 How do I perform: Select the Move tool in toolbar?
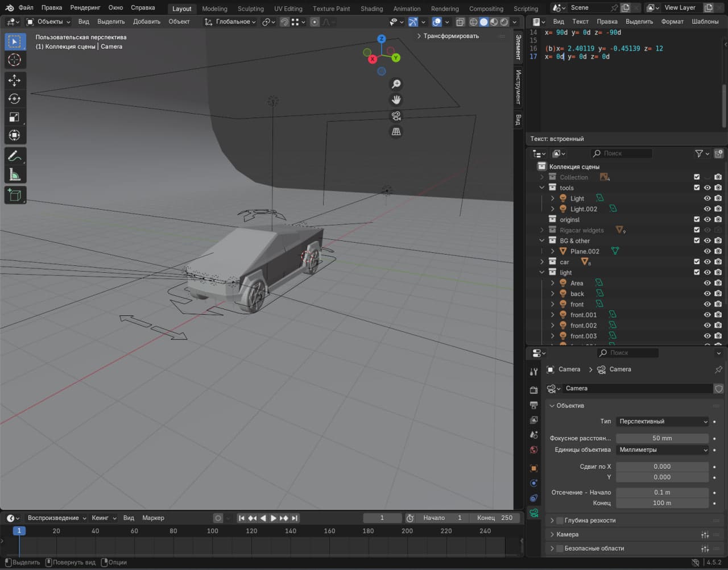[x=15, y=80]
